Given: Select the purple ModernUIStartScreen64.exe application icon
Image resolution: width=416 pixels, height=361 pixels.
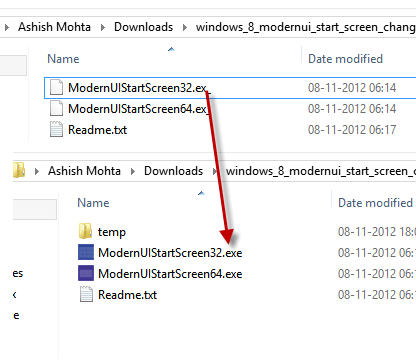Looking at the screenshot, I should click(86, 273).
